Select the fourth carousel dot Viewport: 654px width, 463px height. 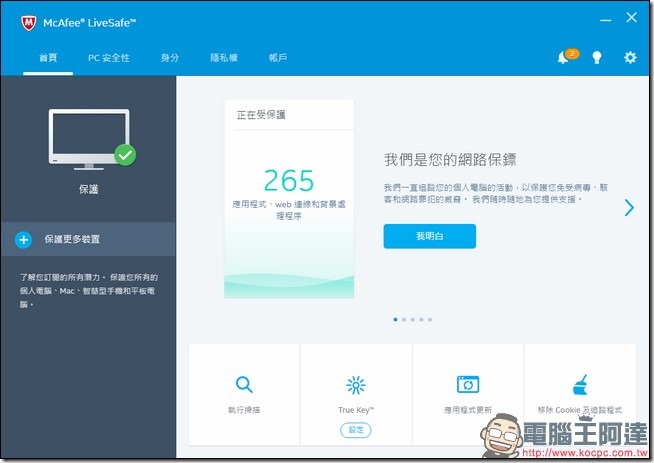(x=421, y=320)
